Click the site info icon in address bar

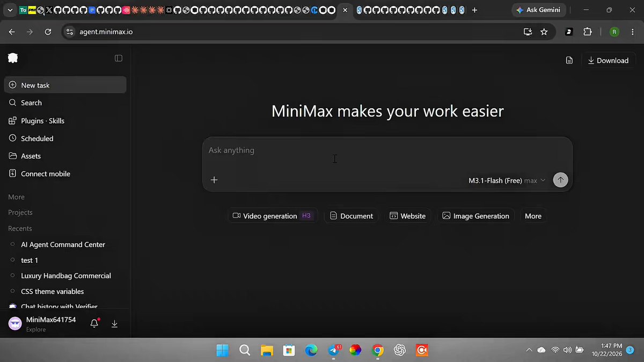pos(69,32)
